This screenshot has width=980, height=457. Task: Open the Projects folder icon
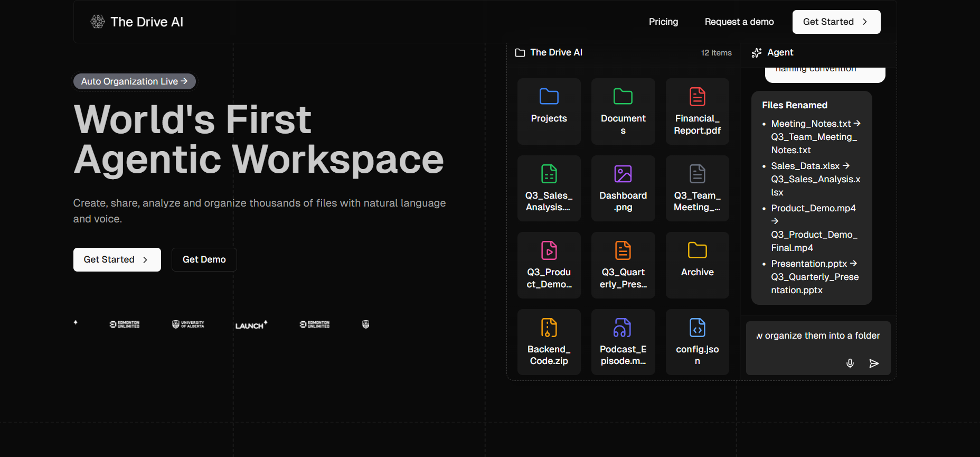point(549,97)
